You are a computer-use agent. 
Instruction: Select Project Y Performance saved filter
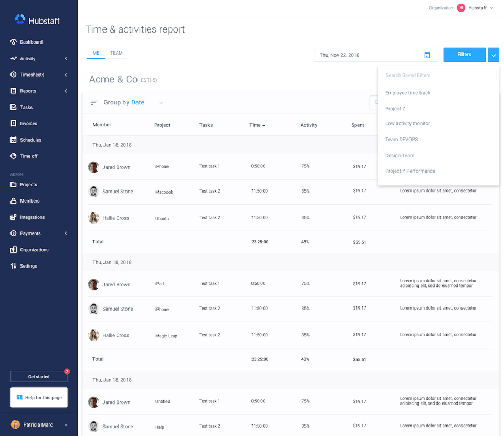[410, 171]
